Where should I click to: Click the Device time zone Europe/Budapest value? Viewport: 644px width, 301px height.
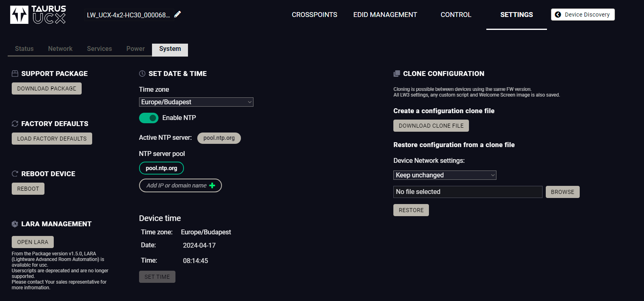pyautogui.click(x=206, y=232)
